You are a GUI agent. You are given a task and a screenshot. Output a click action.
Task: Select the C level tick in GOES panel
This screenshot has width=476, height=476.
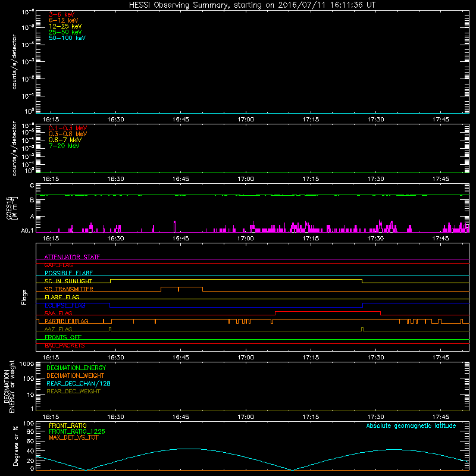click(x=32, y=186)
